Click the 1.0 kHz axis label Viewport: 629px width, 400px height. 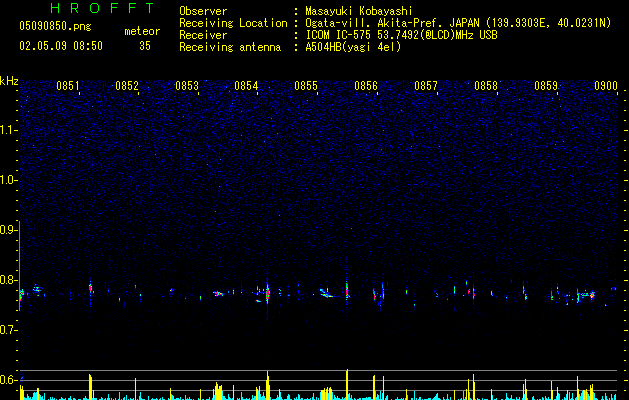[8, 180]
